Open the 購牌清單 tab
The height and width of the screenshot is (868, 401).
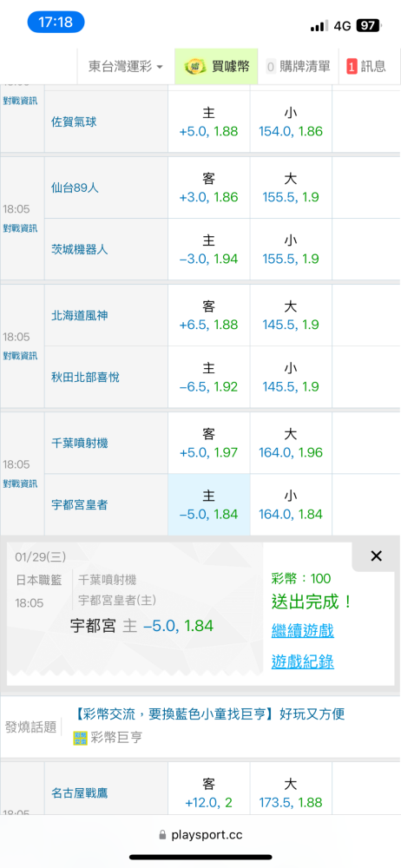(x=298, y=67)
